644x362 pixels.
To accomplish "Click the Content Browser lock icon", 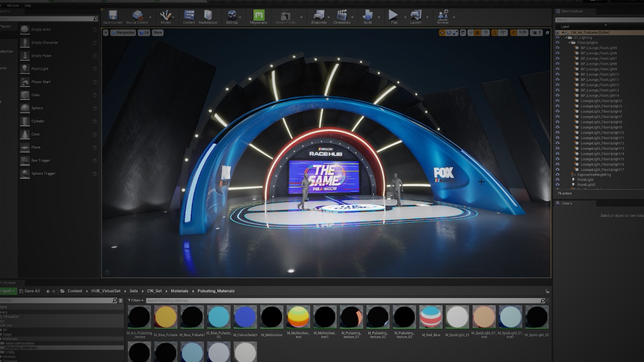I will tap(547, 291).
